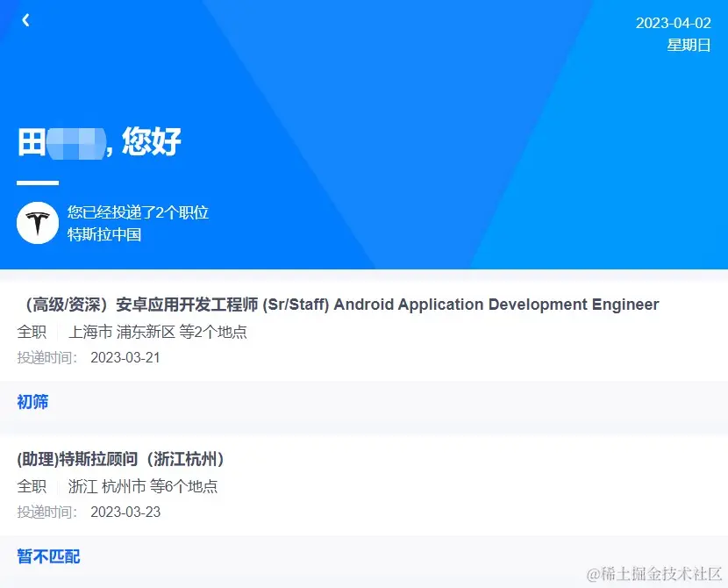The image size is (728, 588).
Task: Click the 上海市 浦东新区 等2个地点 location
Action: pyautogui.click(x=158, y=332)
